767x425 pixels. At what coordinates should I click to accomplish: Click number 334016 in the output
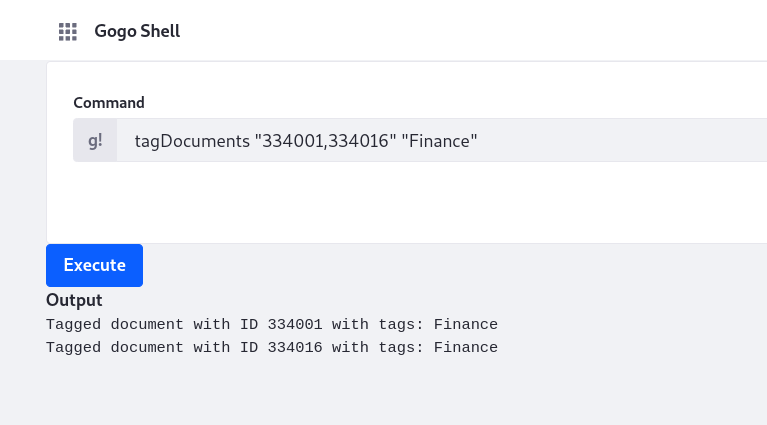pyautogui.click(x=295, y=348)
